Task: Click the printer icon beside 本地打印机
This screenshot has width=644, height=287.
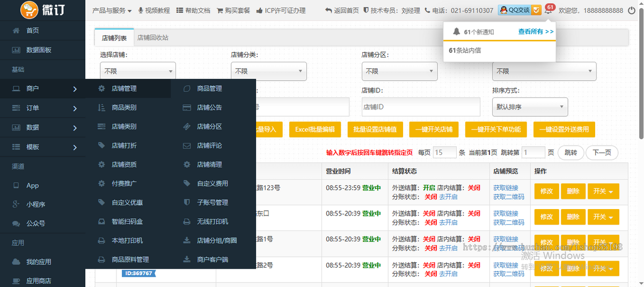Action: [x=101, y=240]
